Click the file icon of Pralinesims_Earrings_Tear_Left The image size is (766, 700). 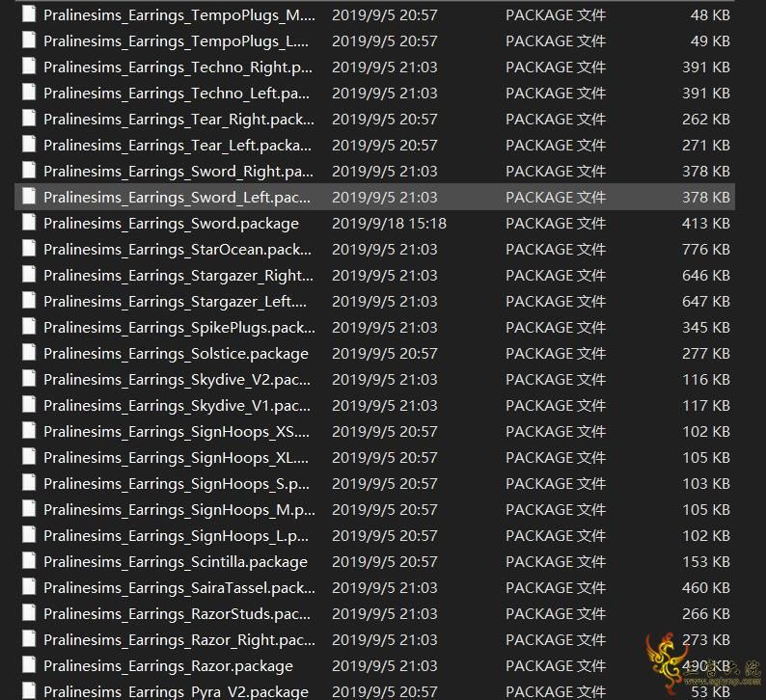click(x=29, y=145)
